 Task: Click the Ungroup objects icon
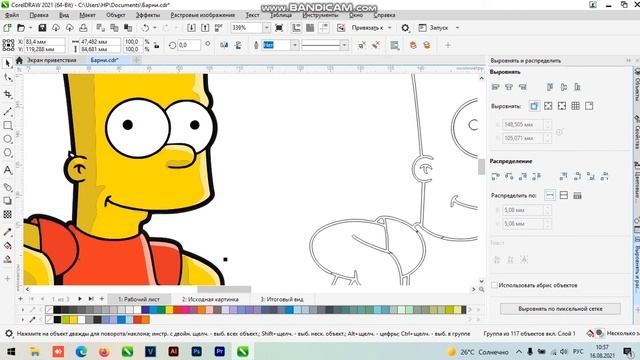362,45
